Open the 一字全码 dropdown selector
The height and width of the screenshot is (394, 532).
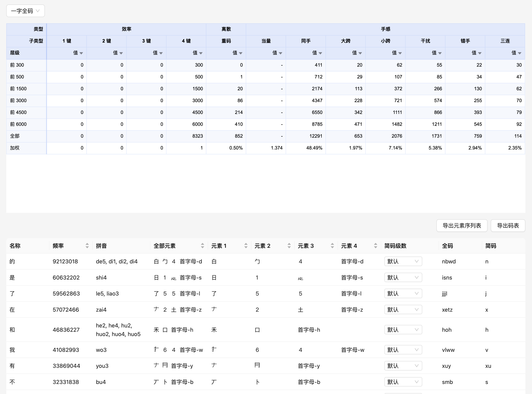coord(25,11)
